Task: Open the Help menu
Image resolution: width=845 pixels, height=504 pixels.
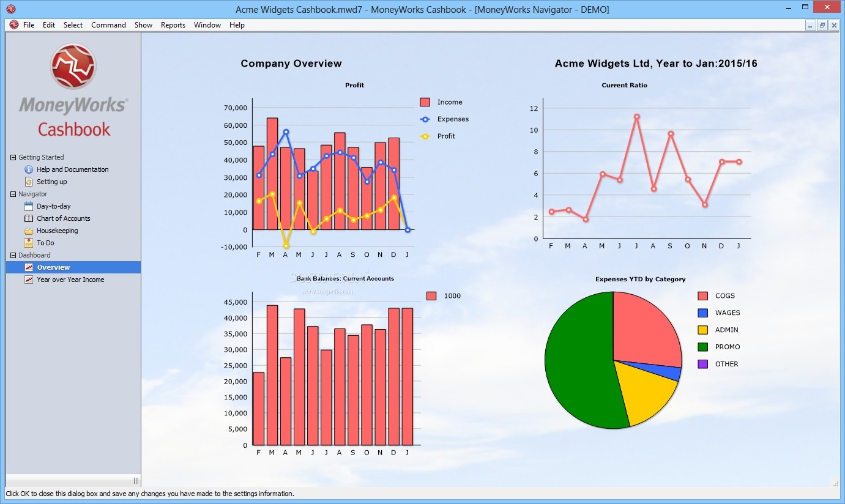Action: coord(237,25)
